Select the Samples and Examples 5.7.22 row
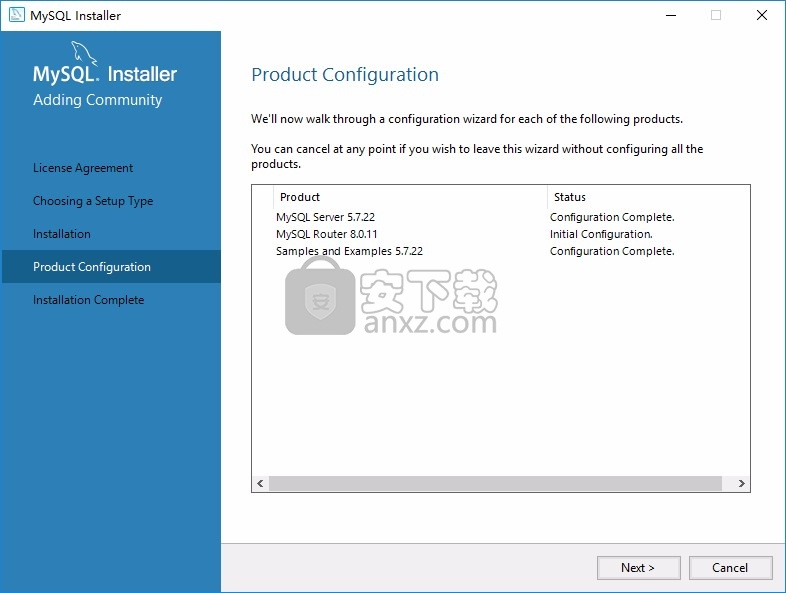The width and height of the screenshot is (786, 593). click(500, 251)
